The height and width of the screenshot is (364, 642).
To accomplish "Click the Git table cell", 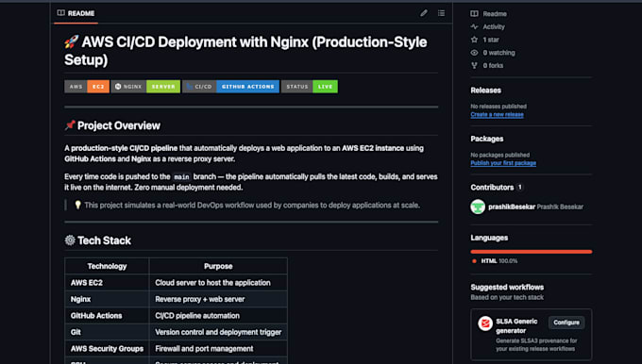I will [x=107, y=332].
